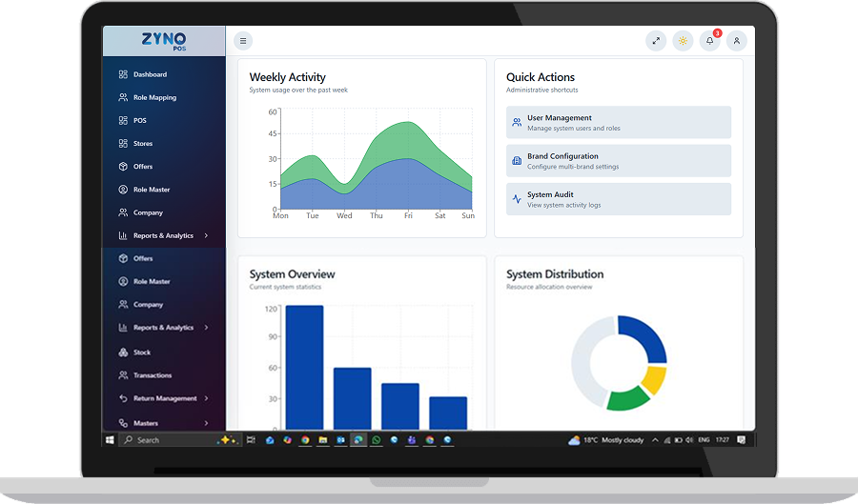Toggle the light/dark theme sun icon
Image resolution: width=858 pixels, height=504 pixels.
[x=683, y=40]
